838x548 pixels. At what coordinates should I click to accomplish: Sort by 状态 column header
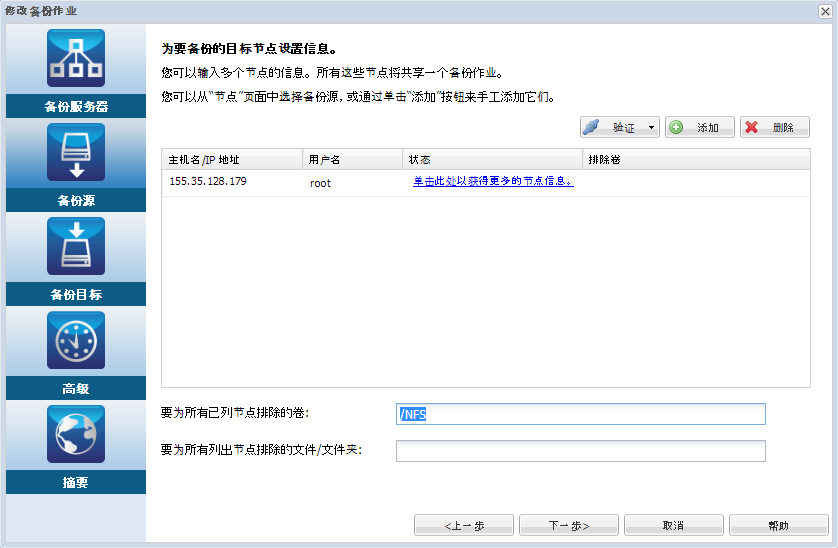point(492,159)
